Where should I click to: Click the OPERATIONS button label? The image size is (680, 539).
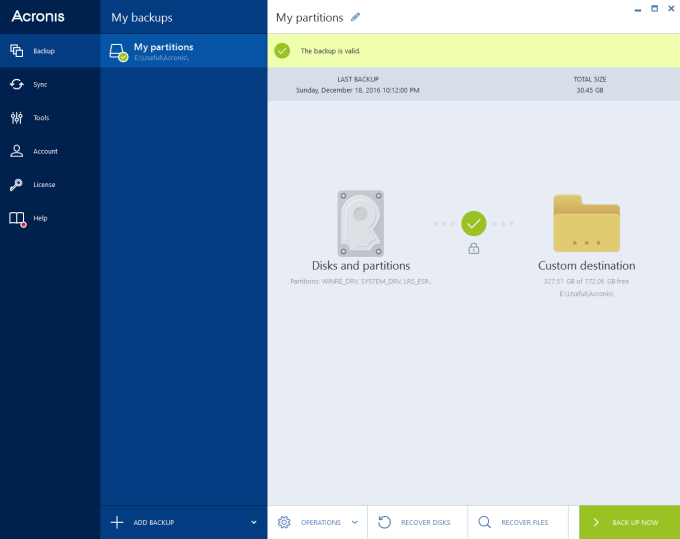pyautogui.click(x=320, y=523)
